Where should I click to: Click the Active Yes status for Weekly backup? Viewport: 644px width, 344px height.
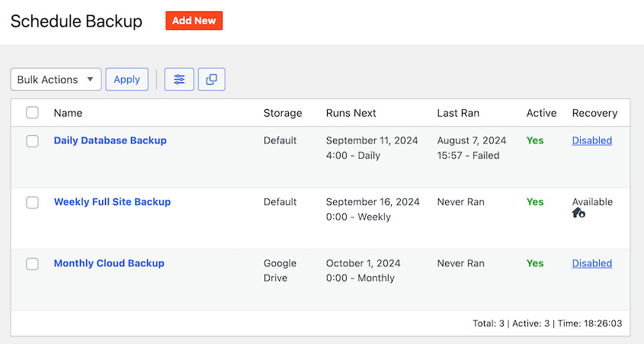click(x=535, y=202)
